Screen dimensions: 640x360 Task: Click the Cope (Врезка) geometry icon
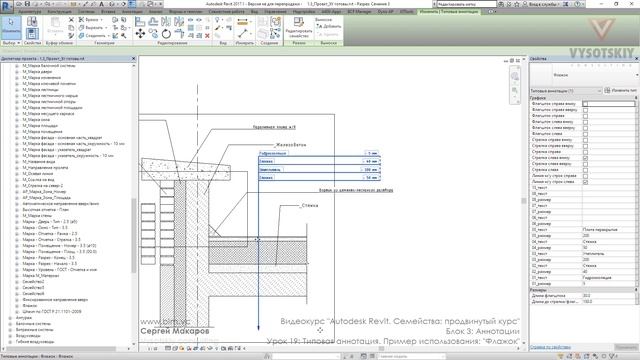coord(81,20)
